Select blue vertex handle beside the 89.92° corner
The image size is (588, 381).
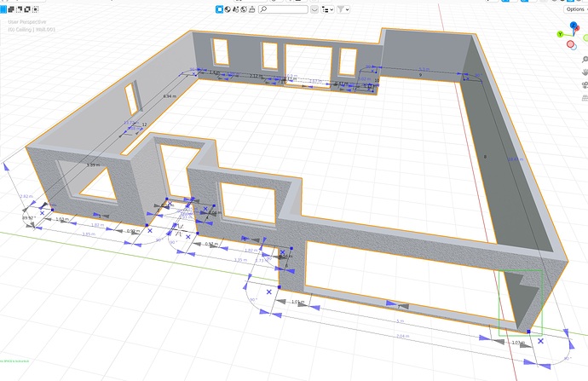(52, 210)
